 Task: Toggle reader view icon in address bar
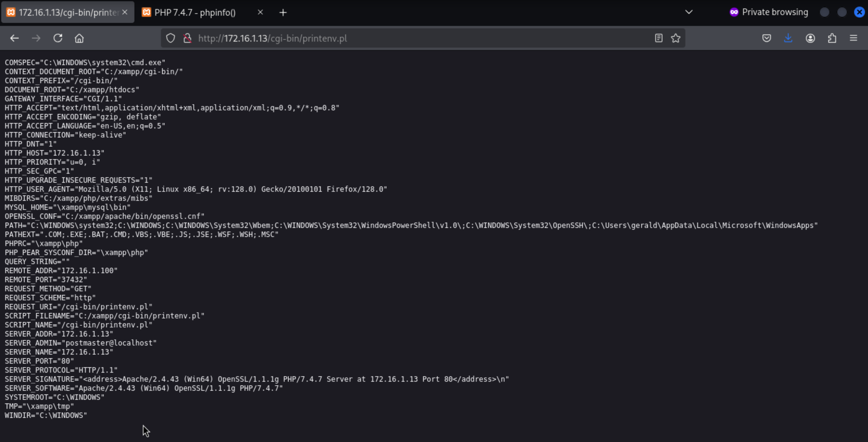659,38
